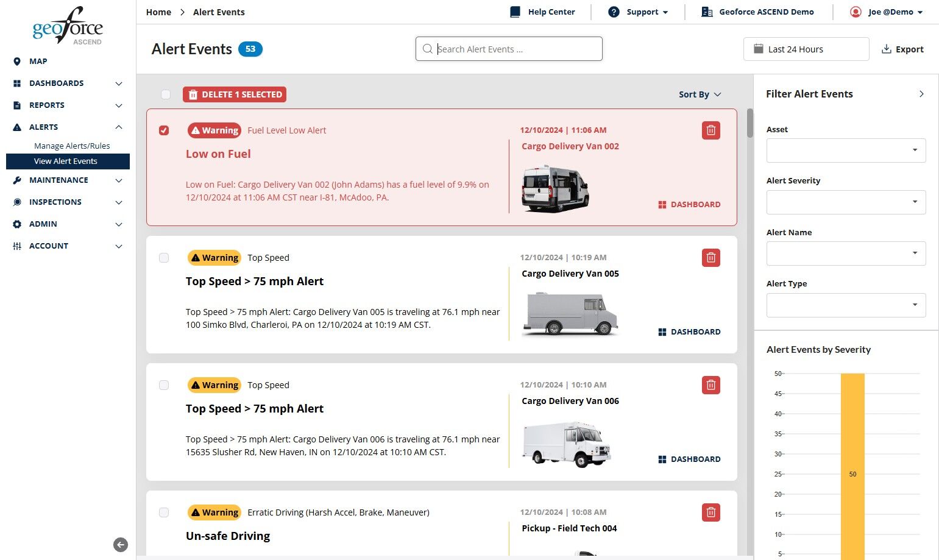939x560 pixels.
Task: Focus the Search Alert Events field
Action: tap(509, 49)
